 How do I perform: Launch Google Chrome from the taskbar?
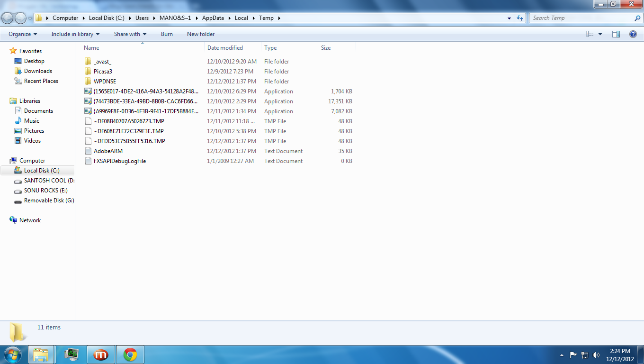coord(129,354)
